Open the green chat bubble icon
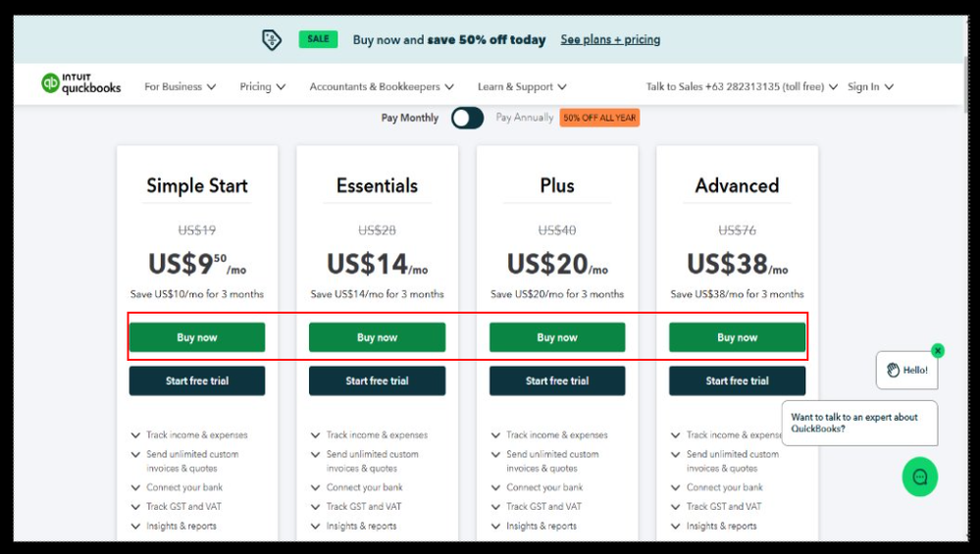This screenshot has width=980, height=554. 919,478
